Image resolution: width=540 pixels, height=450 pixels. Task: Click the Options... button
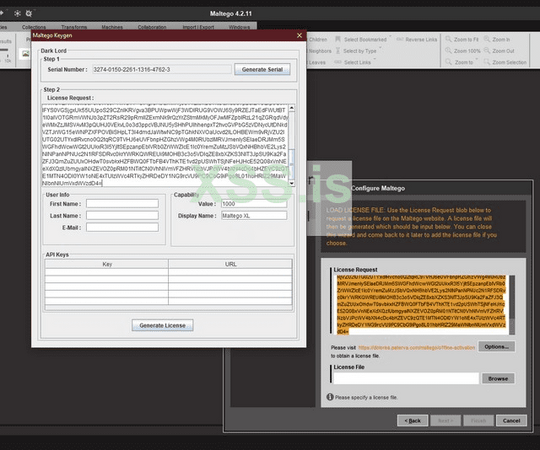click(x=496, y=347)
